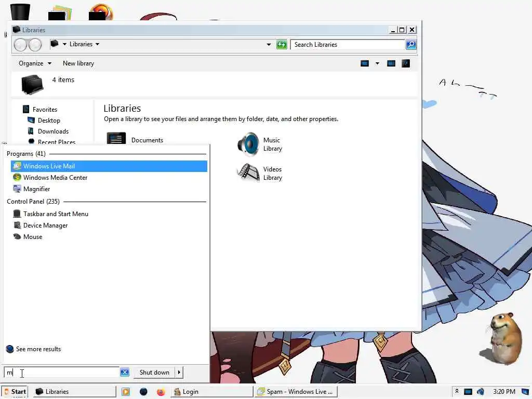Viewport: 532px width, 399px height.
Task: Click the black trash can desktop icon
Action: (20, 11)
